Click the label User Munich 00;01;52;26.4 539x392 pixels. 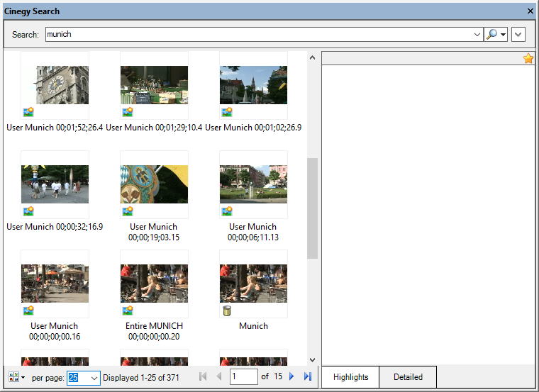(x=55, y=128)
